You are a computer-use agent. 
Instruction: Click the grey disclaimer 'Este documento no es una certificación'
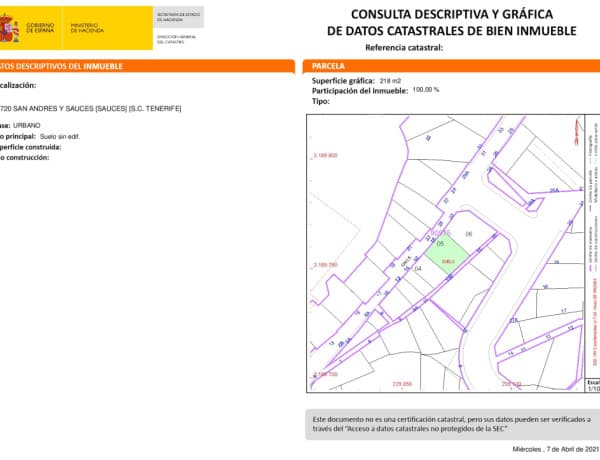(x=453, y=424)
